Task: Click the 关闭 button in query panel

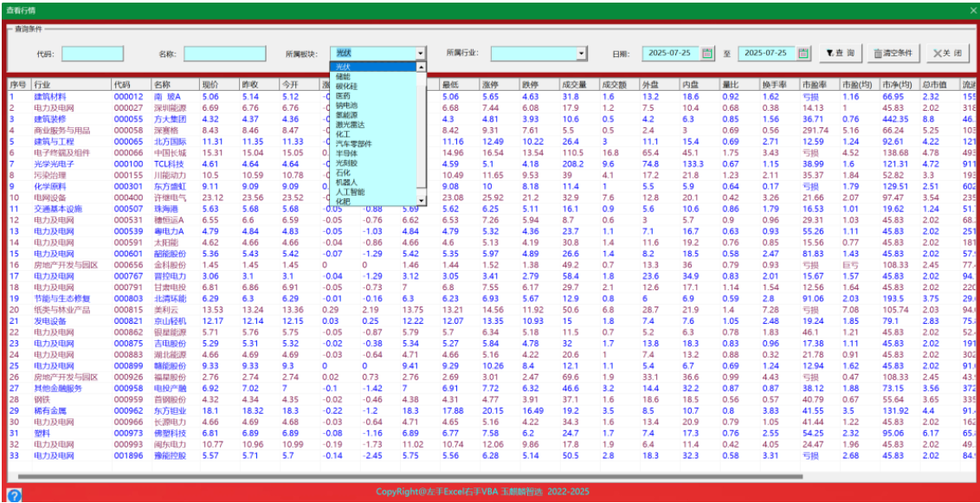Action: pos(947,53)
